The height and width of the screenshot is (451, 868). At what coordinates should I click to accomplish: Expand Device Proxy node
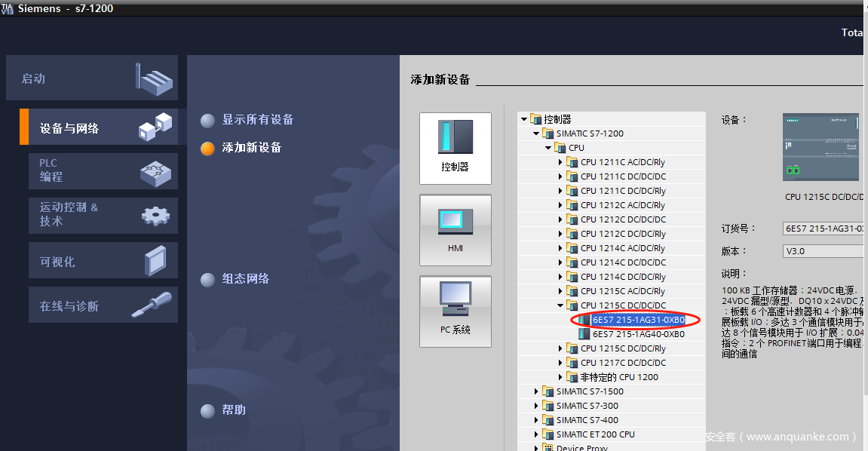(536, 447)
